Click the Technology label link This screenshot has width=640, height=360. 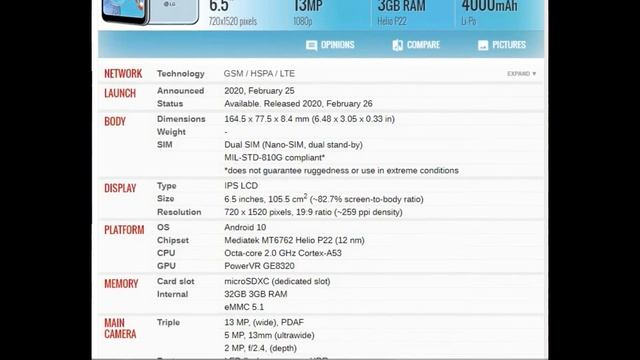tap(180, 73)
